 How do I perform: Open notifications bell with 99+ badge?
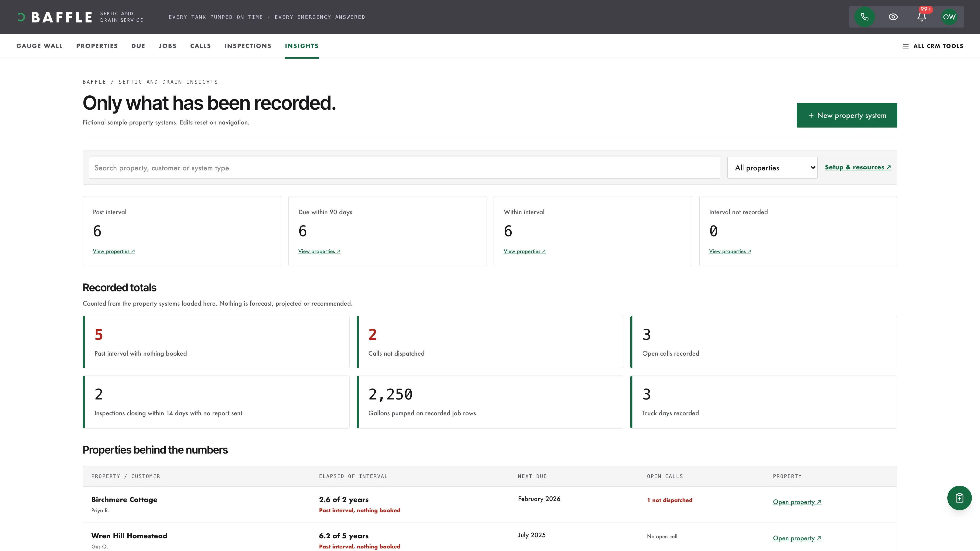pos(921,17)
